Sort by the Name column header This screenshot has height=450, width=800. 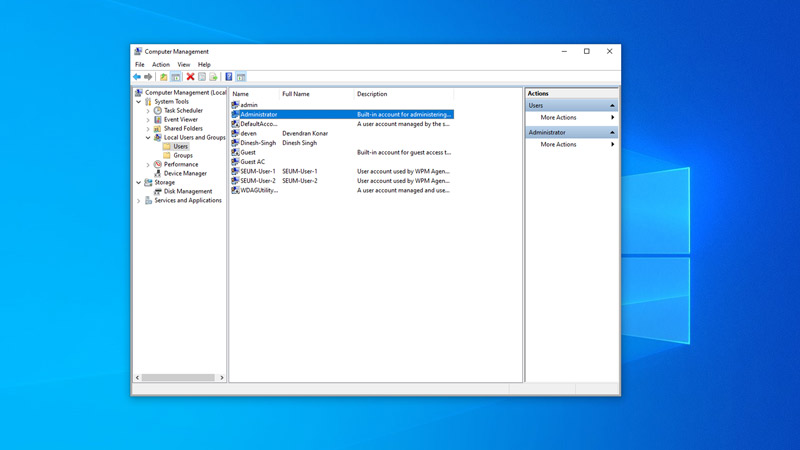coord(254,94)
